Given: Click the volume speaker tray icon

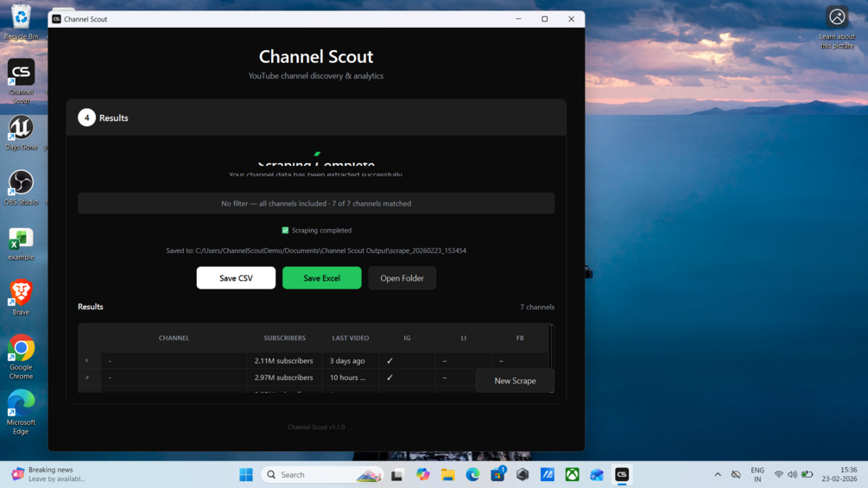Looking at the screenshot, I should click(792, 475).
